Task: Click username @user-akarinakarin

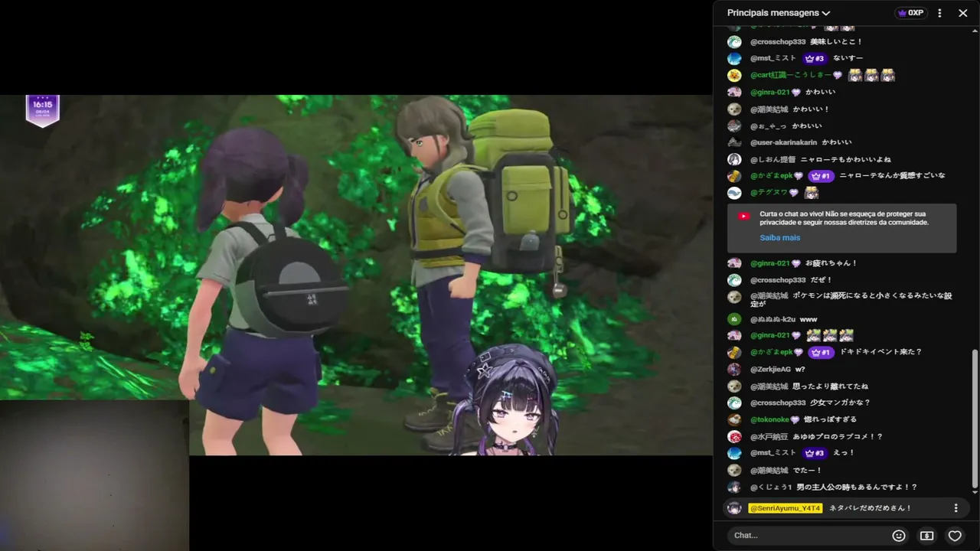Action: [783, 142]
